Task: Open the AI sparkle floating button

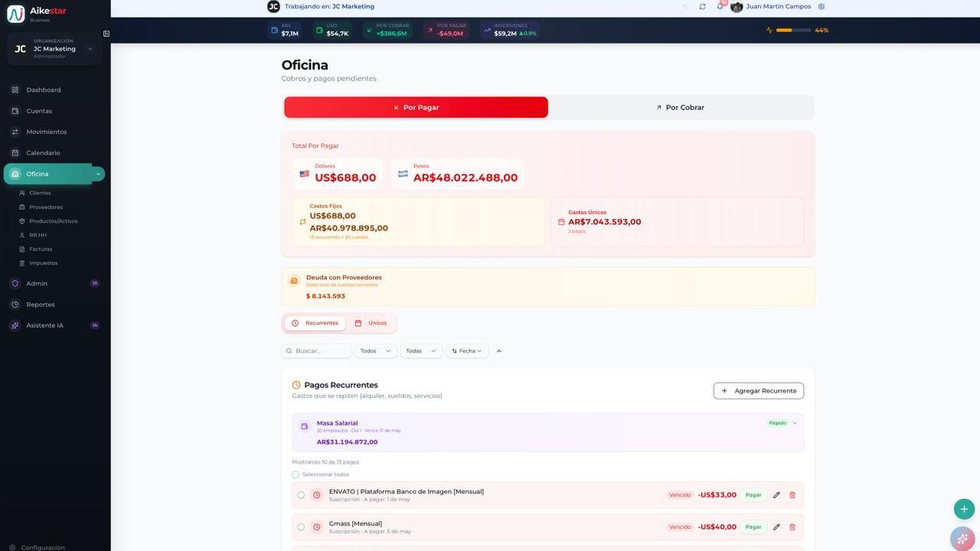Action: point(963,539)
